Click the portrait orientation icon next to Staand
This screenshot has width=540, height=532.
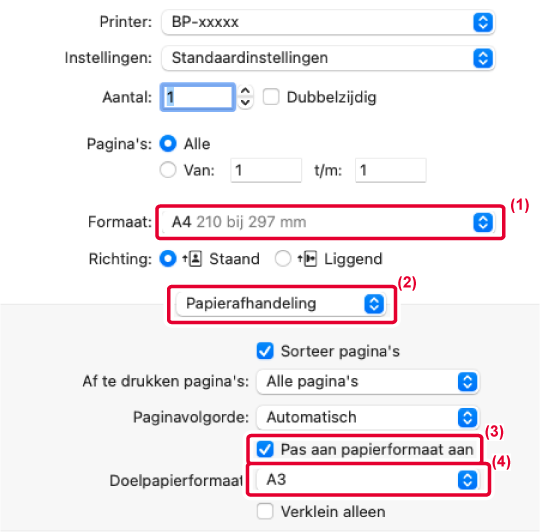coord(193,259)
